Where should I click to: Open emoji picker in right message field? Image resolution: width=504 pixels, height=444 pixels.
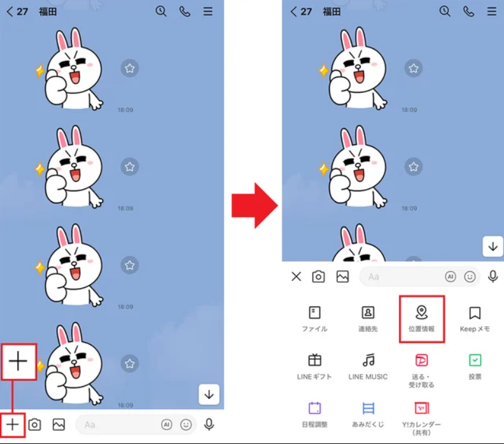470,276
